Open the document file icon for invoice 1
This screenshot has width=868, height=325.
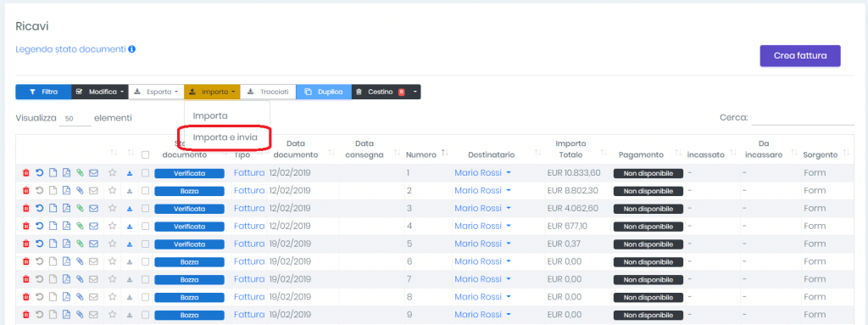pos(53,173)
